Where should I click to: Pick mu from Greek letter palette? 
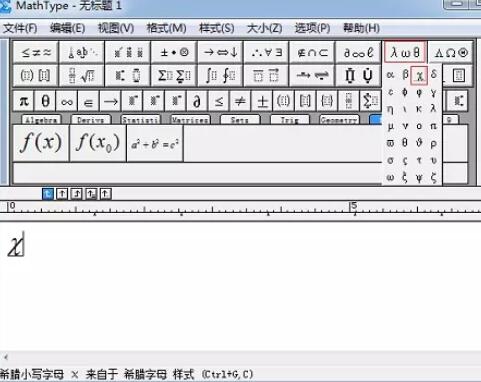click(390, 126)
